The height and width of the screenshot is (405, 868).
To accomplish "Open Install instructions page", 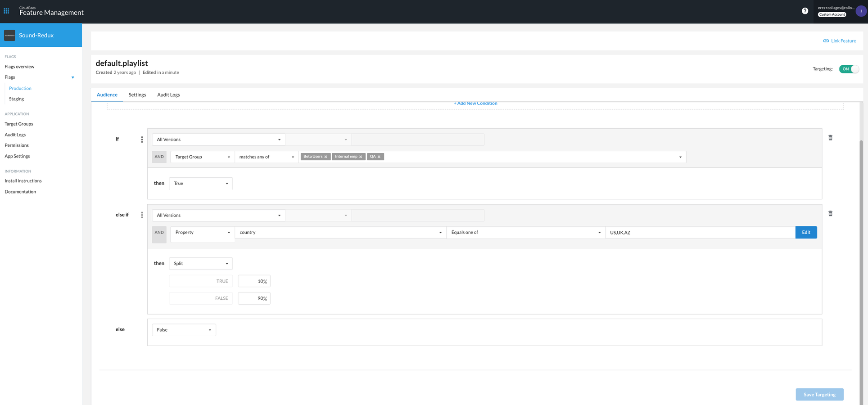I will click(x=23, y=181).
